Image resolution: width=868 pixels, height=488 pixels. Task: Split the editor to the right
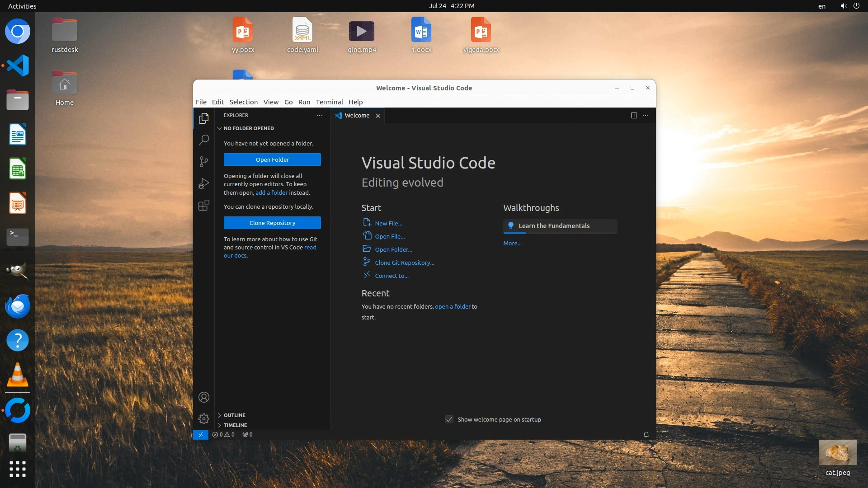[634, 116]
